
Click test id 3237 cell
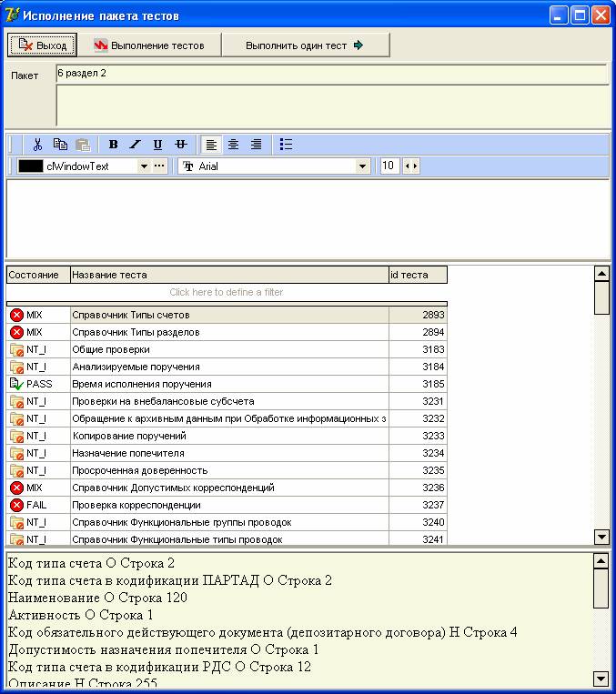click(418, 505)
